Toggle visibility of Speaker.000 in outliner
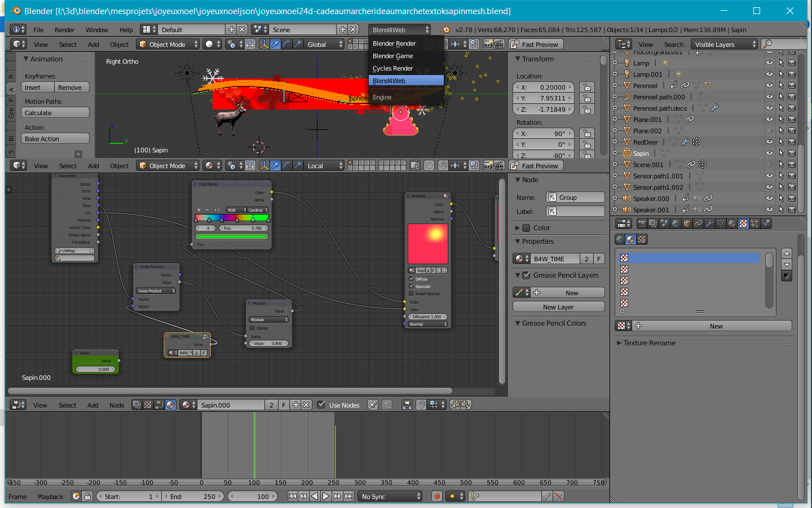This screenshot has height=508, width=812. (x=769, y=198)
